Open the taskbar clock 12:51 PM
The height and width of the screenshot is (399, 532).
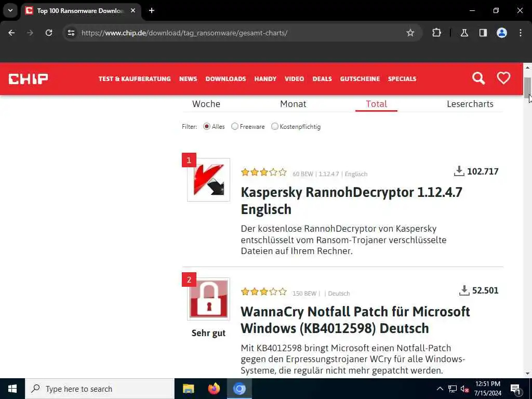[487, 389]
